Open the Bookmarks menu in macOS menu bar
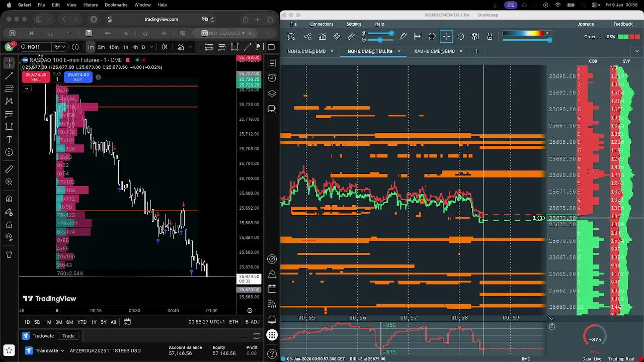 (x=116, y=5)
